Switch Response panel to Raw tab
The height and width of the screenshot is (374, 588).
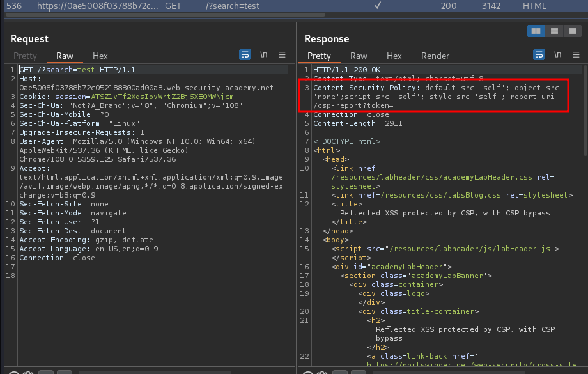359,56
